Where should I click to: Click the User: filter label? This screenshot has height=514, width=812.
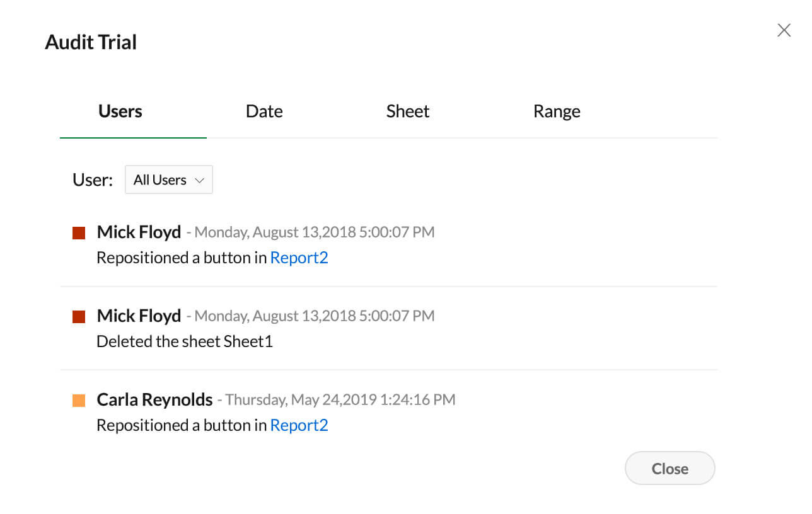[92, 180]
